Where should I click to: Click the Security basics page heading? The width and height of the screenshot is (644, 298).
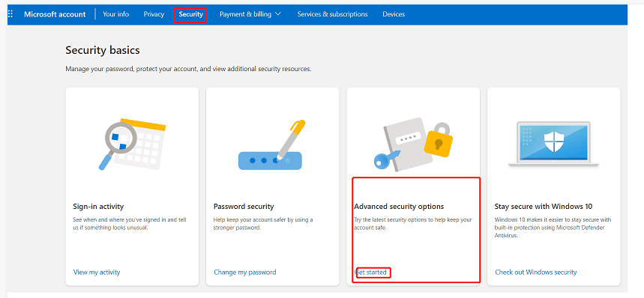(103, 50)
